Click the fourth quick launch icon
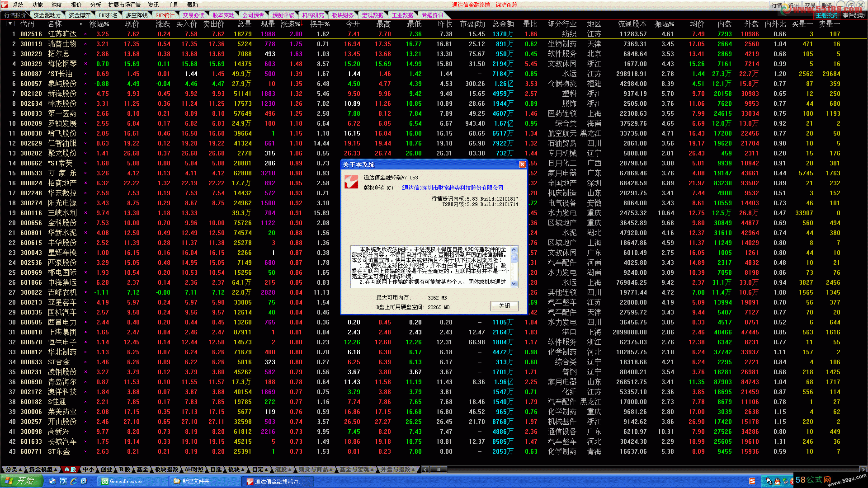This screenshot has height=488, width=868. tap(84, 481)
